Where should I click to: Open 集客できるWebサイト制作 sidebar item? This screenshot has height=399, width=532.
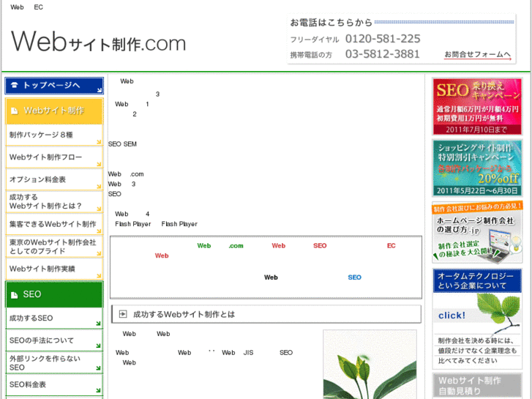coord(54,224)
